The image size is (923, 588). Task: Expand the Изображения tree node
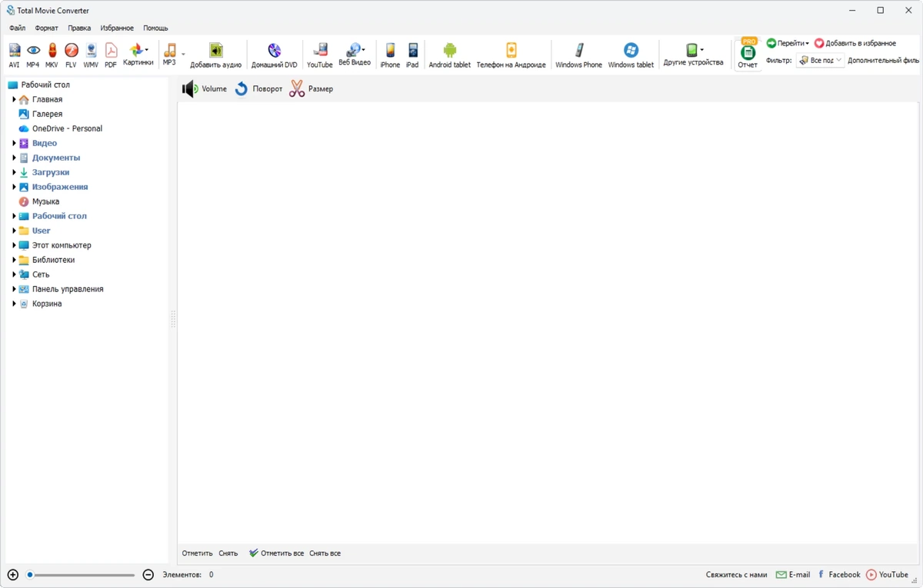click(x=14, y=188)
